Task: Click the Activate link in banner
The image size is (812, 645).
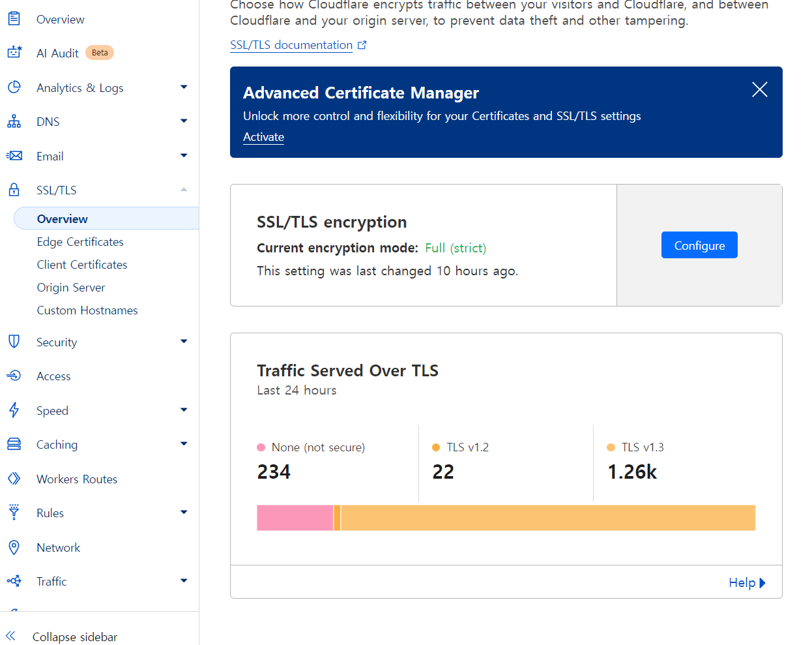Action: (x=263, y=137)
